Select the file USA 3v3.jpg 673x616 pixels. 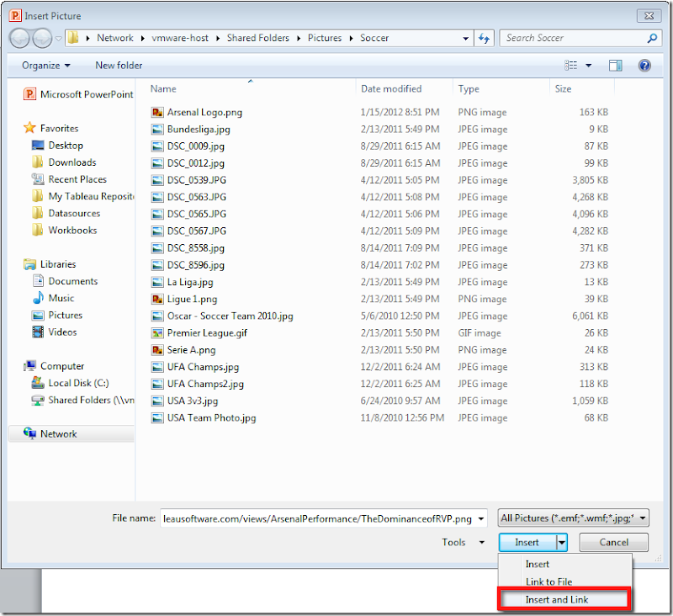click(x=193, y=401)
